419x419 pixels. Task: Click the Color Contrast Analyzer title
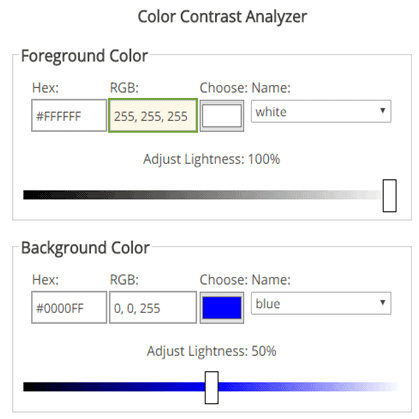pyautogui.click(x=222, y=17)
